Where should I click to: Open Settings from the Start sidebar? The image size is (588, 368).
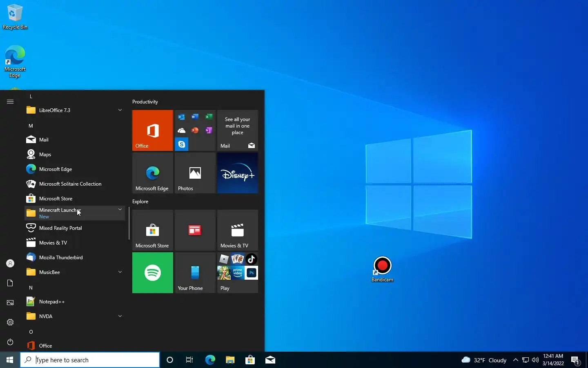10,322
